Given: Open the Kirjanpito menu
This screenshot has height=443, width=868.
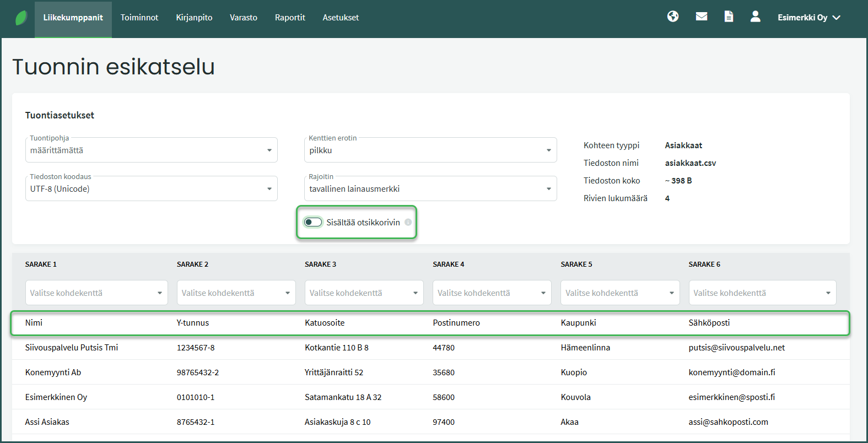Looking at the screenshot, I should [x=194, y=18].
